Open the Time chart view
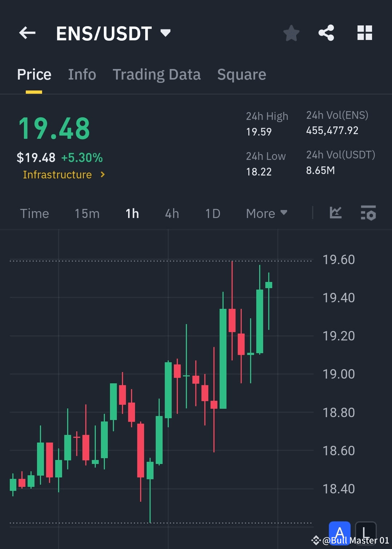The height and width of the screenshot is (549, 392). [x=34, y=214]
